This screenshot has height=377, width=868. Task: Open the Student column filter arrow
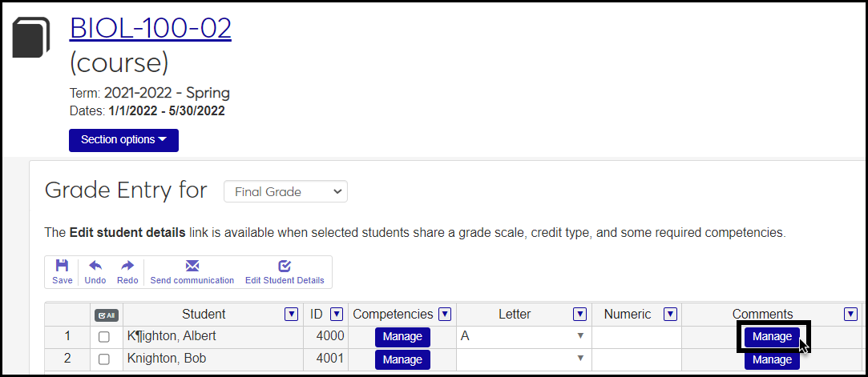coord(292,315)
